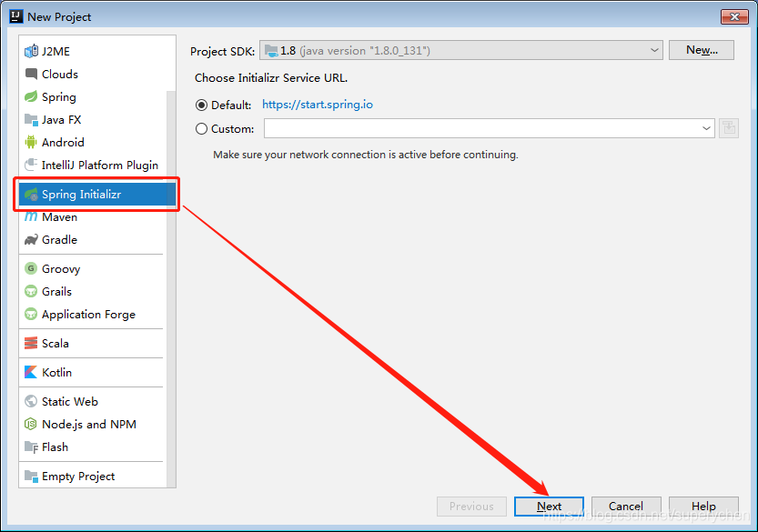
Task: Select the Node.js and NPM icon
Action: [31, 424]
